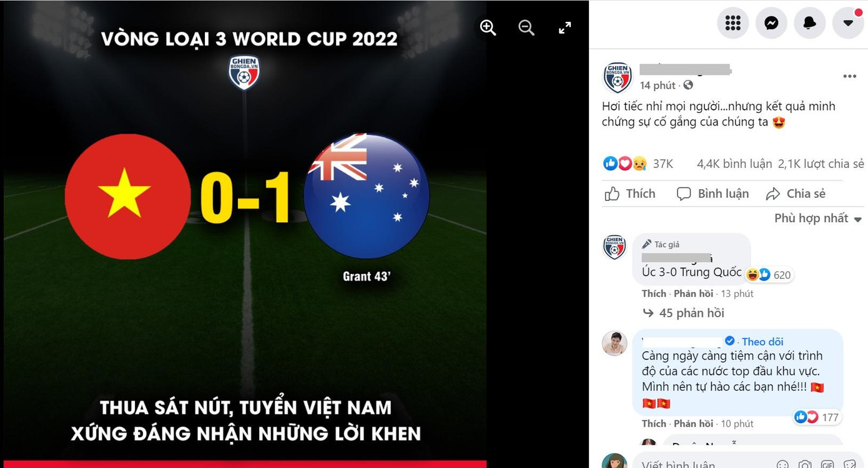
Task: Follow the commenter via Theo dõi
Action: tap(762, 341)
